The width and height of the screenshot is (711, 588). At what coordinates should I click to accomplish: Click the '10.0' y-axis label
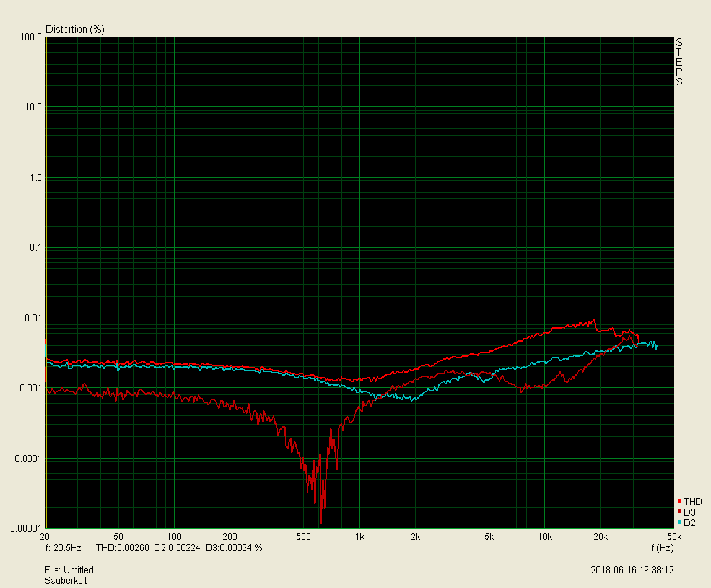coord(33,107)
